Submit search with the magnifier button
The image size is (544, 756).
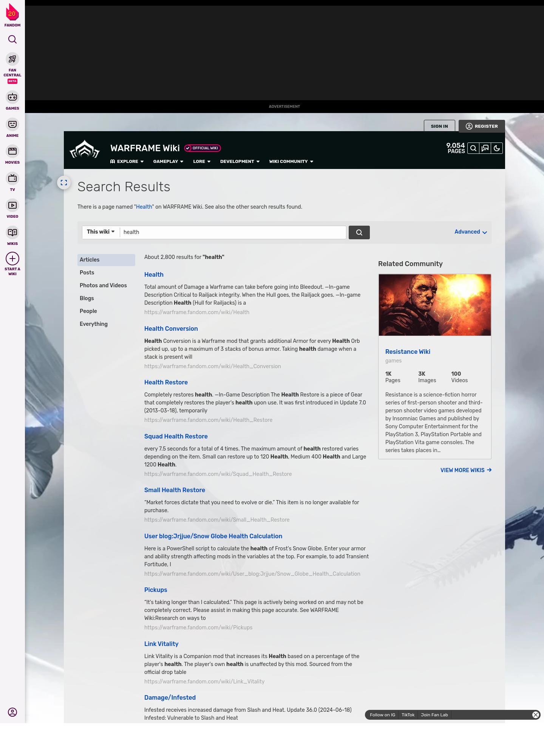(359, 232)
